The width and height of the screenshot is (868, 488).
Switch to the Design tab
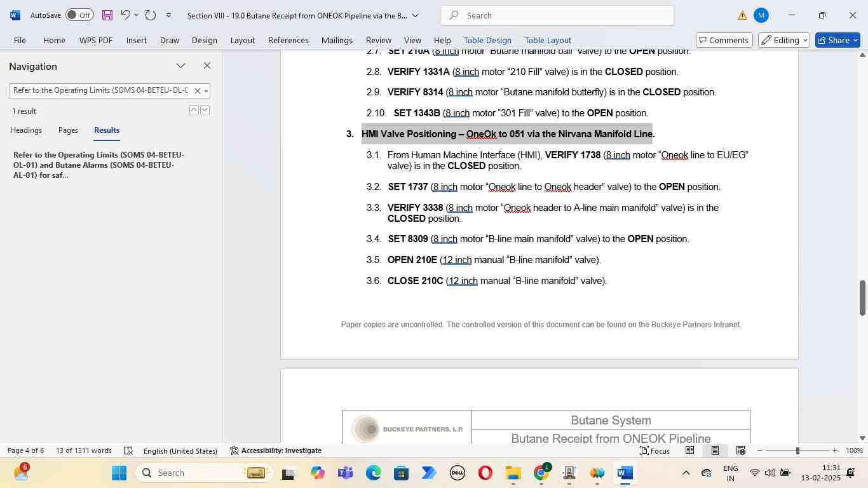205,40
